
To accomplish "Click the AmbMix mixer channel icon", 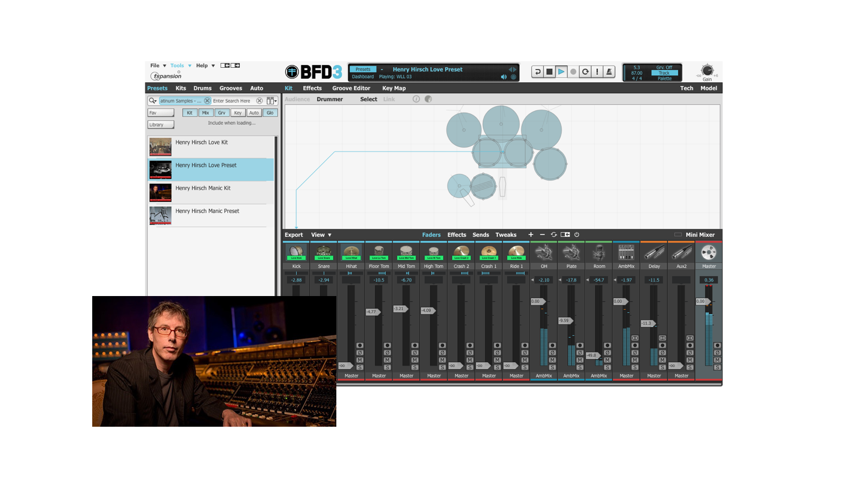I will [626, 252].
